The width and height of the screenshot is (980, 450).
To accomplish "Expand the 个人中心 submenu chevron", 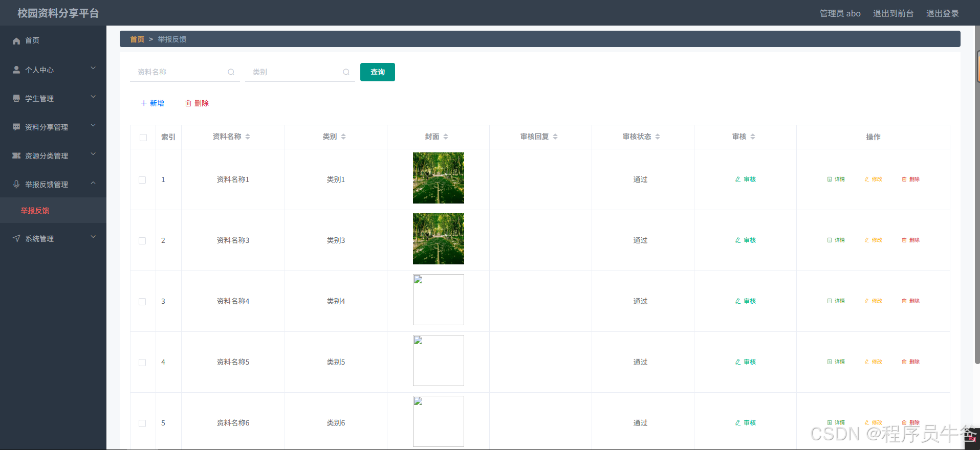I will point(93,68).
